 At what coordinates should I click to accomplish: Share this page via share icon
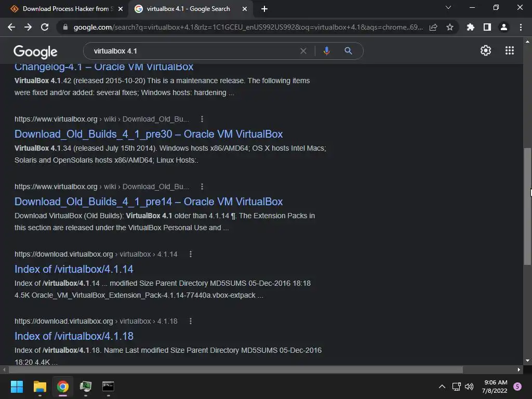(x=433, y=27)
